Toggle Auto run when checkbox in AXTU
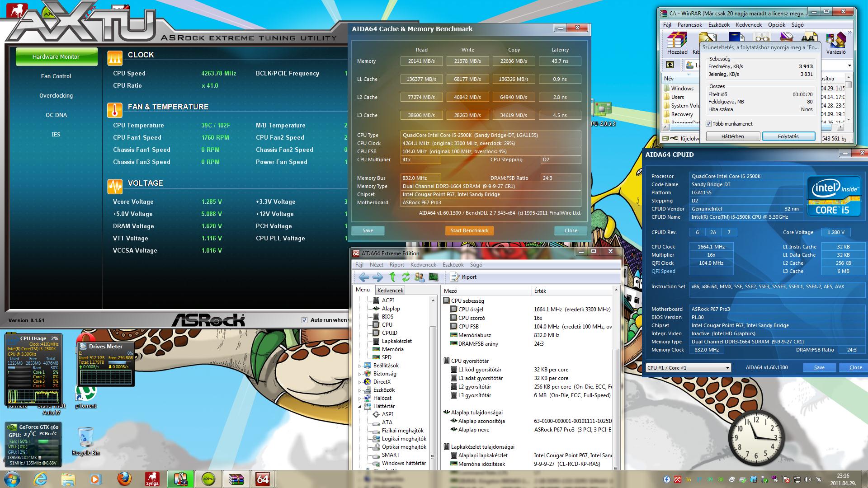 click(x=305, y=320)
